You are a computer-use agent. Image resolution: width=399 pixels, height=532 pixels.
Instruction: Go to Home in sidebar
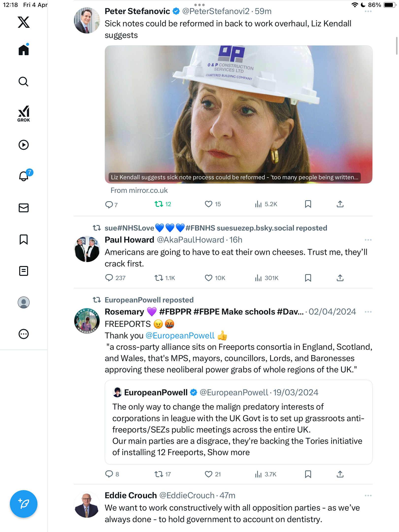(x=24, y=50)
